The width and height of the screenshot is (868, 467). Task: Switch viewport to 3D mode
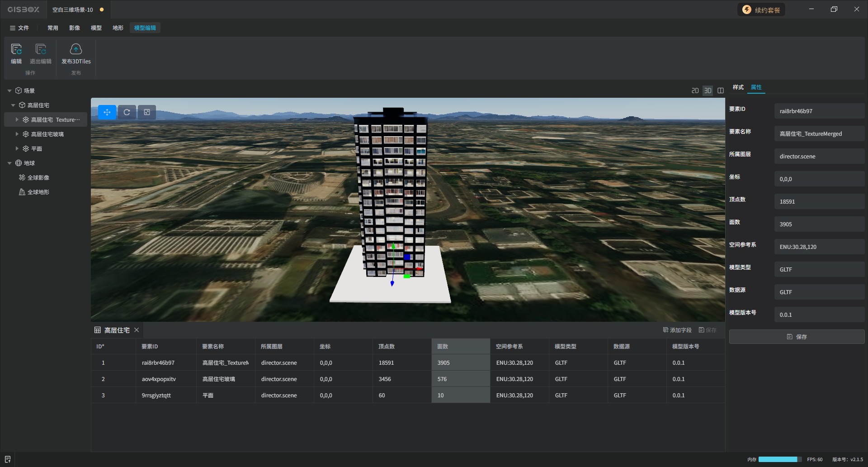[708, 91]
